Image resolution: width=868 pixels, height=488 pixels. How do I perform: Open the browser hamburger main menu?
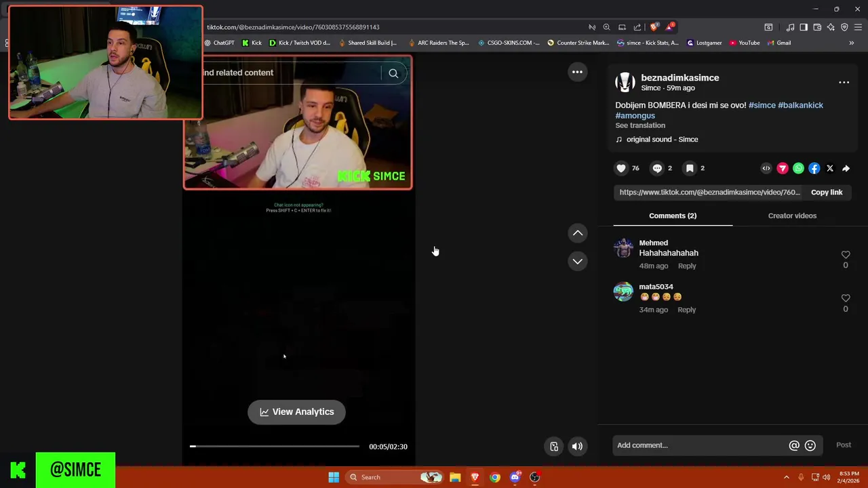[858, 27]
